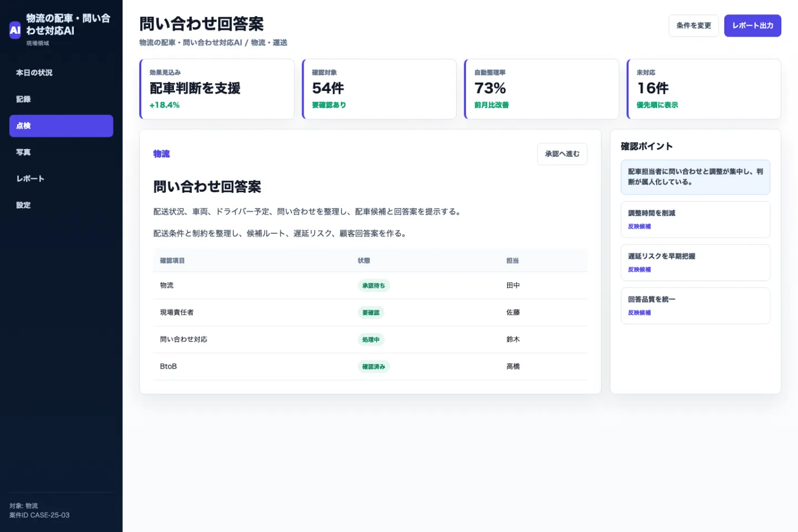
Task: Click the 確認済み status badge
Action: [374, 367]
